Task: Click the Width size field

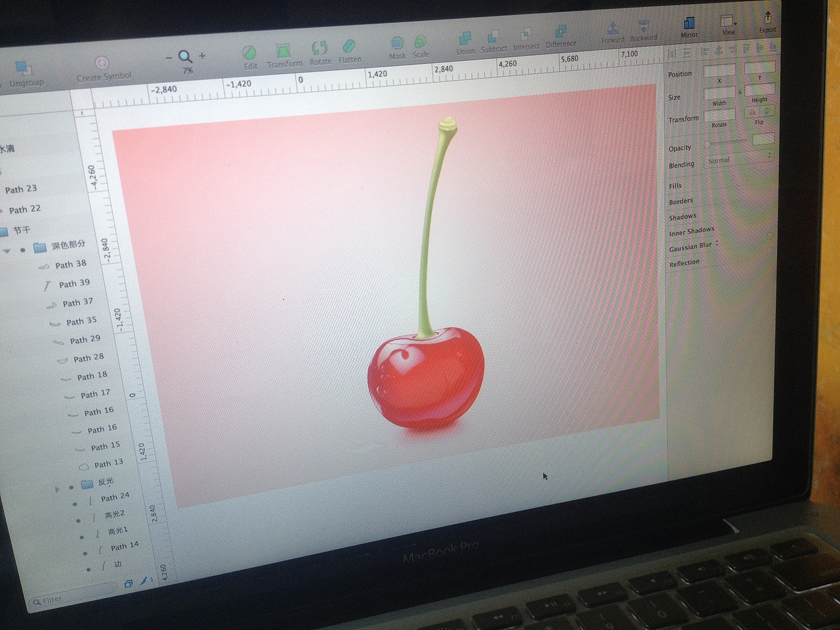Action: pos(719,93)
